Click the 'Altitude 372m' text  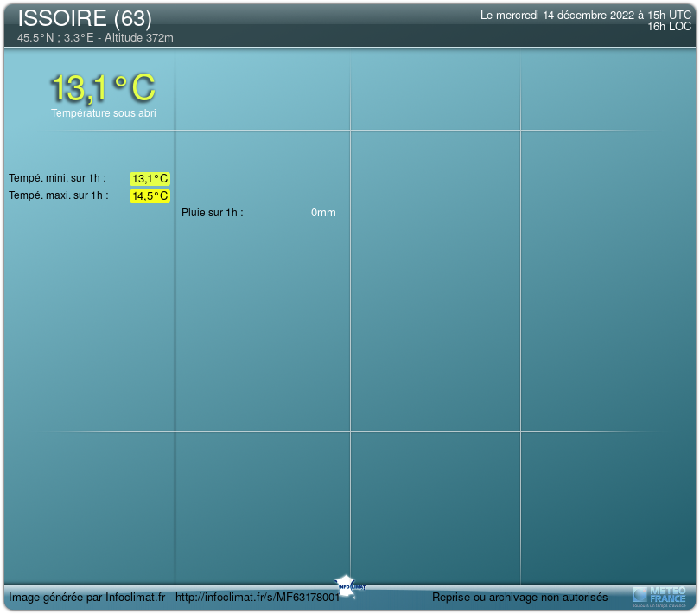(138, 38)
